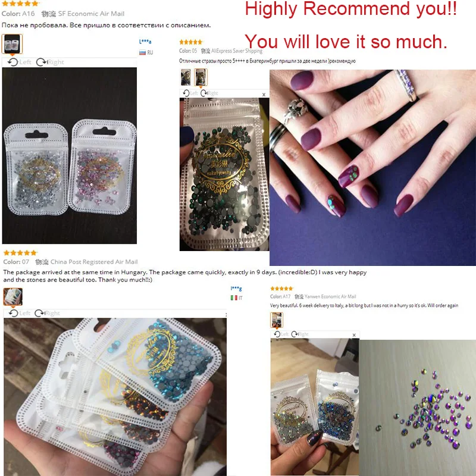Viewport: 476px width, 476px height.
Task: Click reviewer name l***a
Action: point(145,42)
